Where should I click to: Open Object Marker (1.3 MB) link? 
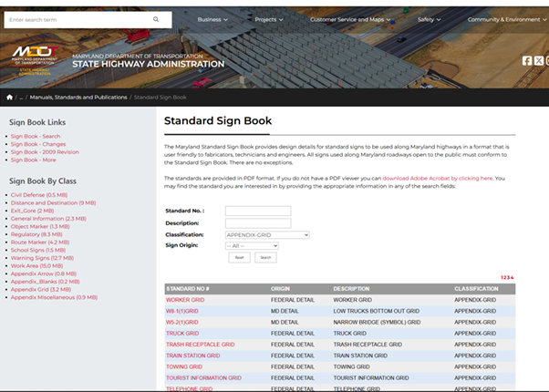(x=40, y=226)
